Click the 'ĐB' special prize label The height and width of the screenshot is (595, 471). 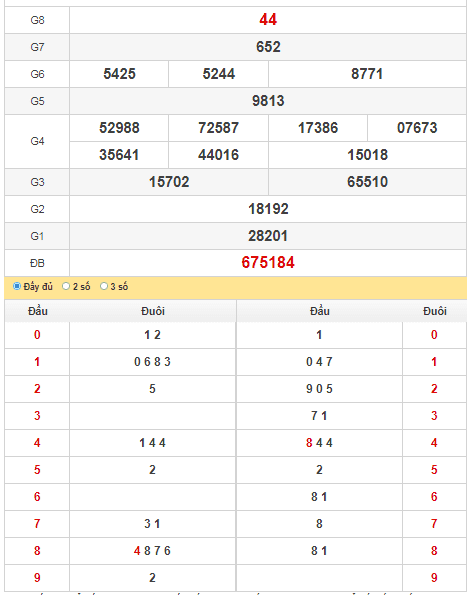coord(37,263)
